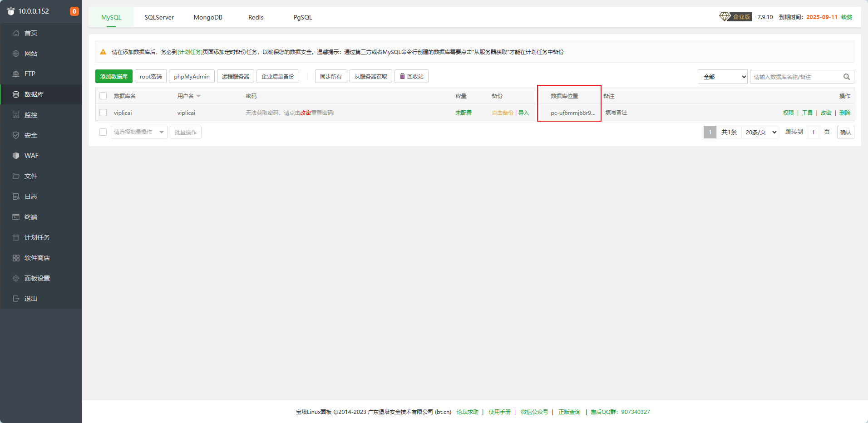
Task: Click the orange notification badge
Action: click(x=74, y=11)
